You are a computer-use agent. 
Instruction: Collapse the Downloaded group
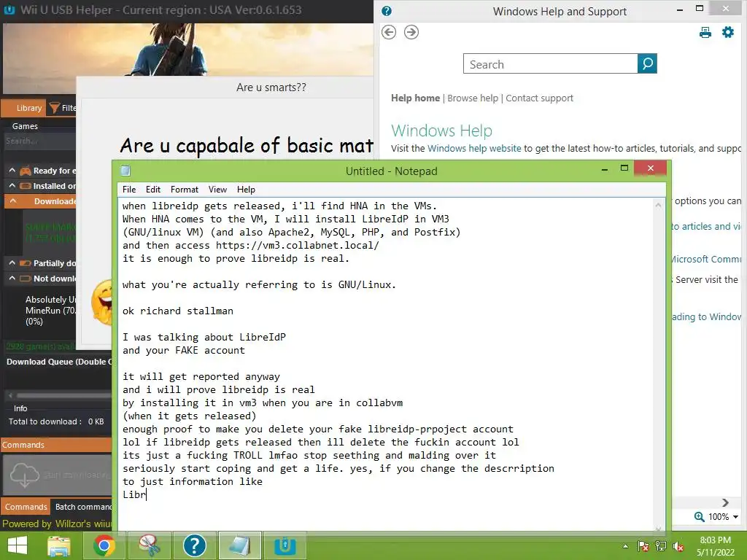pos(12,201)
